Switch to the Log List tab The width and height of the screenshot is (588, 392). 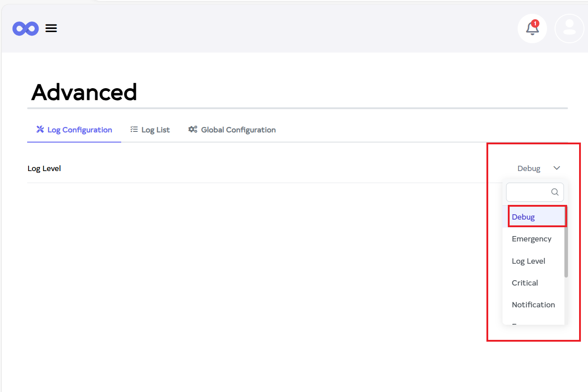pos(155,130)
